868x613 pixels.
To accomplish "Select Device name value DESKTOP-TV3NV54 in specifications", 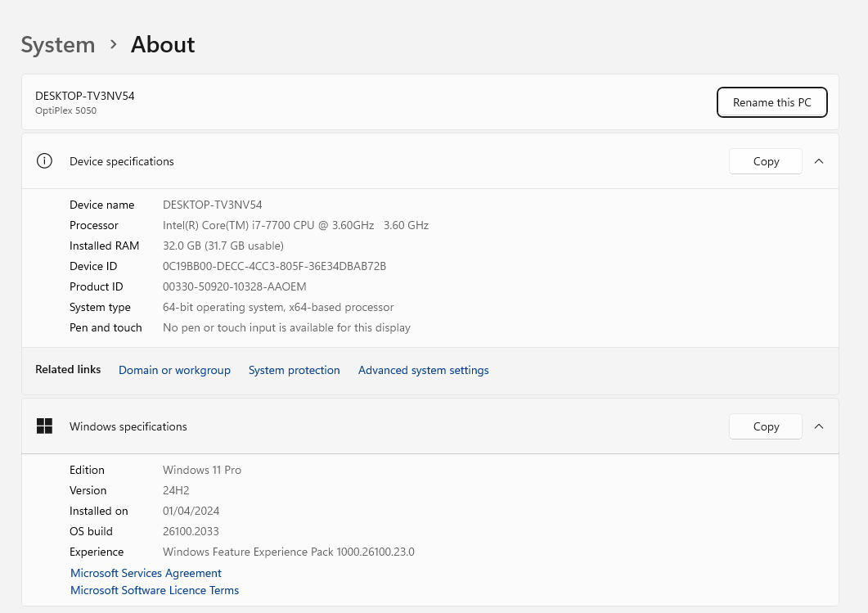I will tap(213, 205).
